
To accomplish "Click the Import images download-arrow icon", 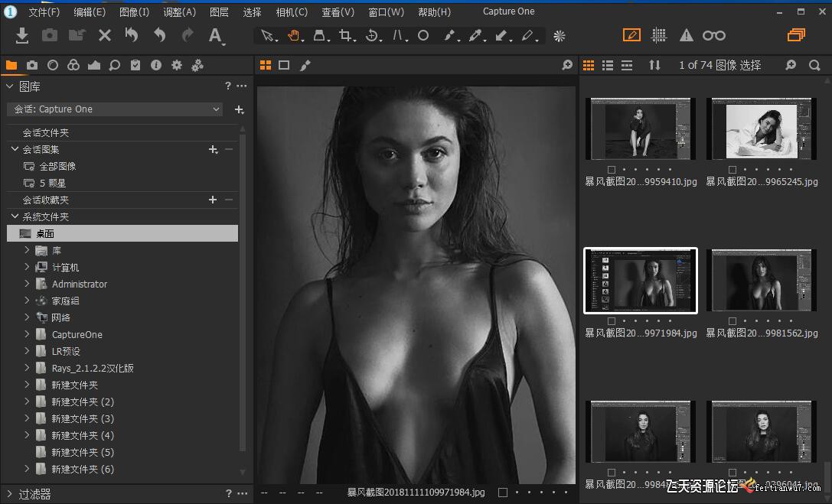I will coord(22,35).
